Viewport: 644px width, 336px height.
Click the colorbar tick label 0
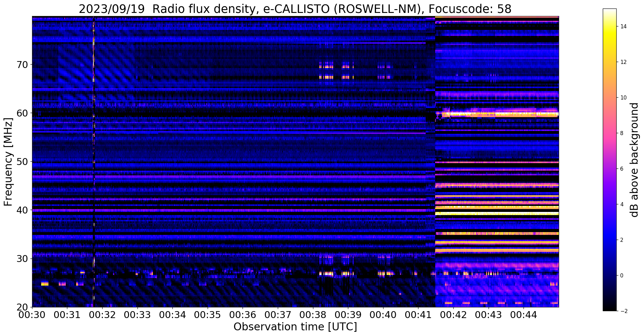click(x=622, y=276)
